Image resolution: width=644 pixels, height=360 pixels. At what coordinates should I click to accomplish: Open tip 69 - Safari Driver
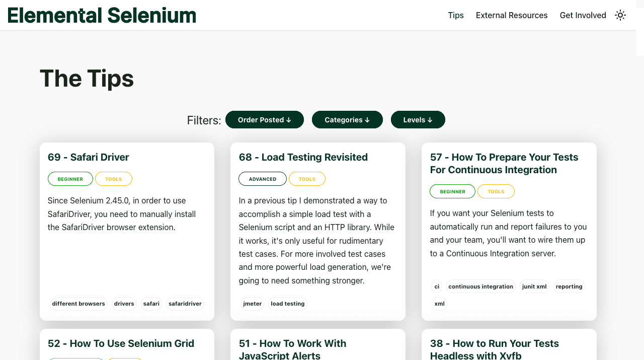coord(89,157)
